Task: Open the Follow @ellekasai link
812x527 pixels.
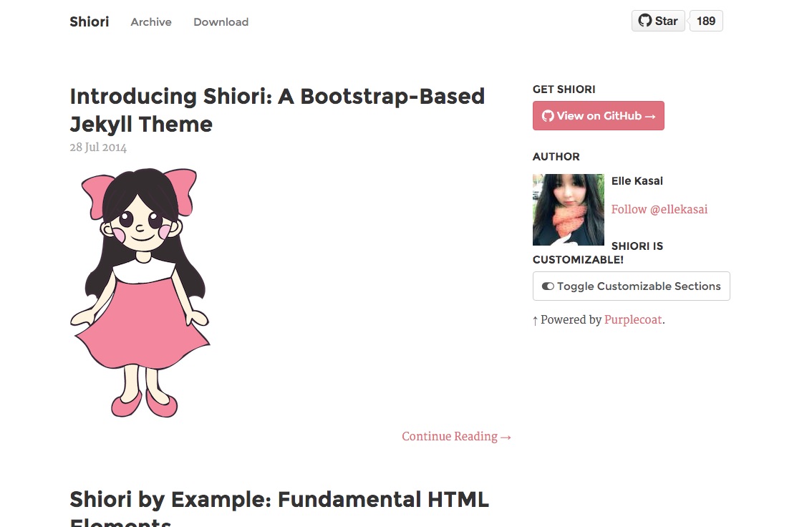Action: coord(659,210)
